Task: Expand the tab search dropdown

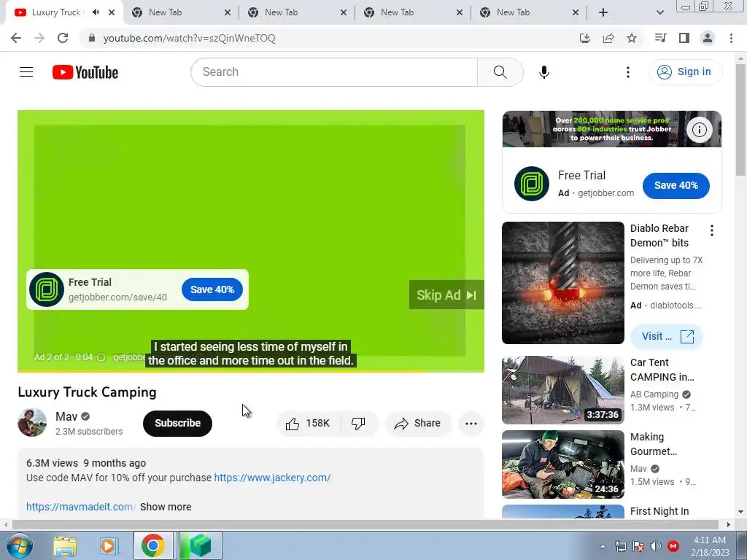Action: click(x=659, y=12)
